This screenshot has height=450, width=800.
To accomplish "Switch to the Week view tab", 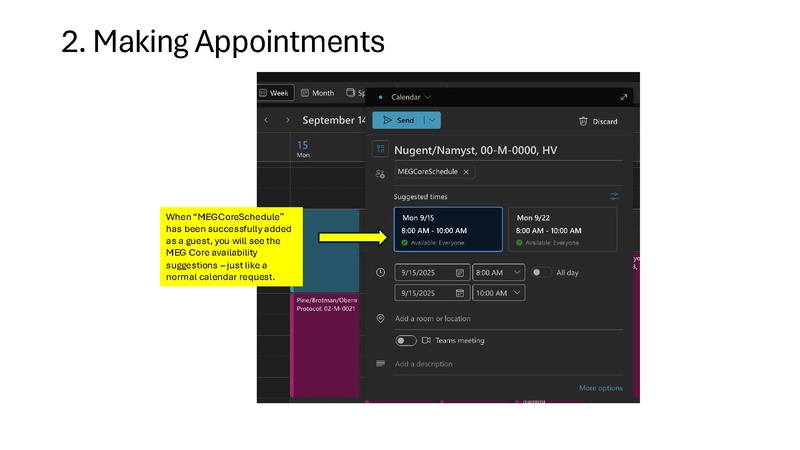I will (x=274, y=93).
